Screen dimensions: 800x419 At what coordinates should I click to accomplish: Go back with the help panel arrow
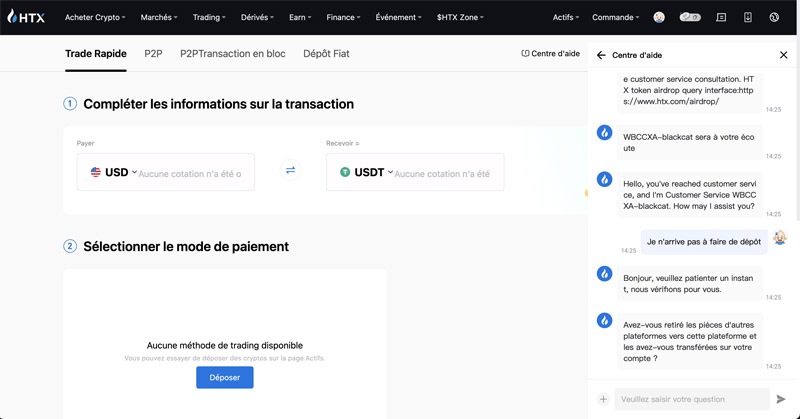[x=601, y=55]
